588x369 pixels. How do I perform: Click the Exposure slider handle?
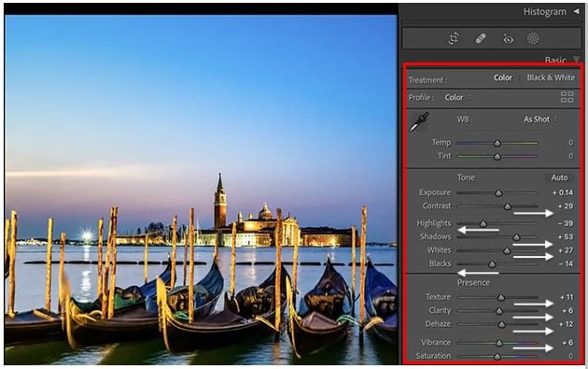[498, 193]
